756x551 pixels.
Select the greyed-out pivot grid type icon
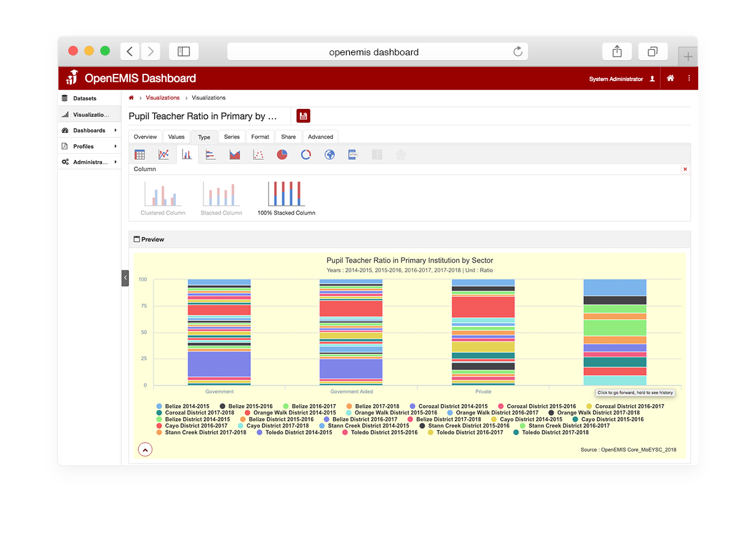(x=377, y=155)
